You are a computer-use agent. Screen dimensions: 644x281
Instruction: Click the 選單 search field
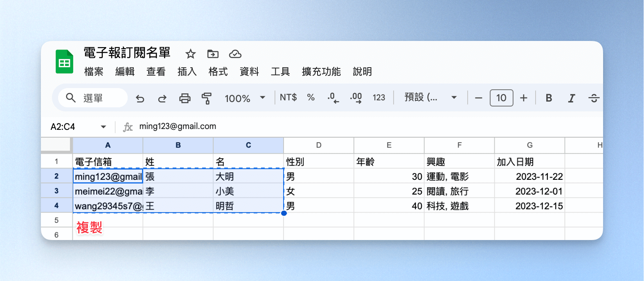(x=93, y=98)
